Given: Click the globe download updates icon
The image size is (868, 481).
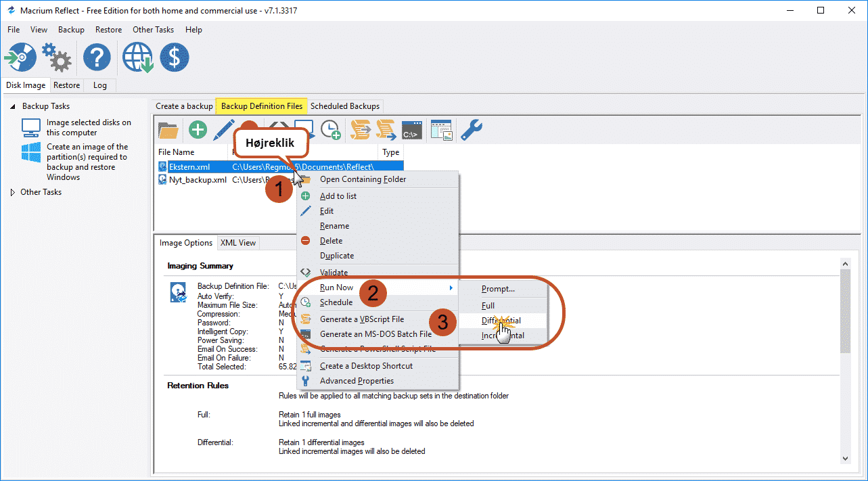Looking at the screenshot, I should 137,58.
